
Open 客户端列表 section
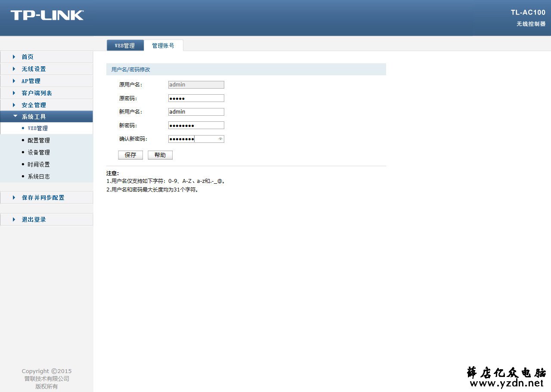46,93
